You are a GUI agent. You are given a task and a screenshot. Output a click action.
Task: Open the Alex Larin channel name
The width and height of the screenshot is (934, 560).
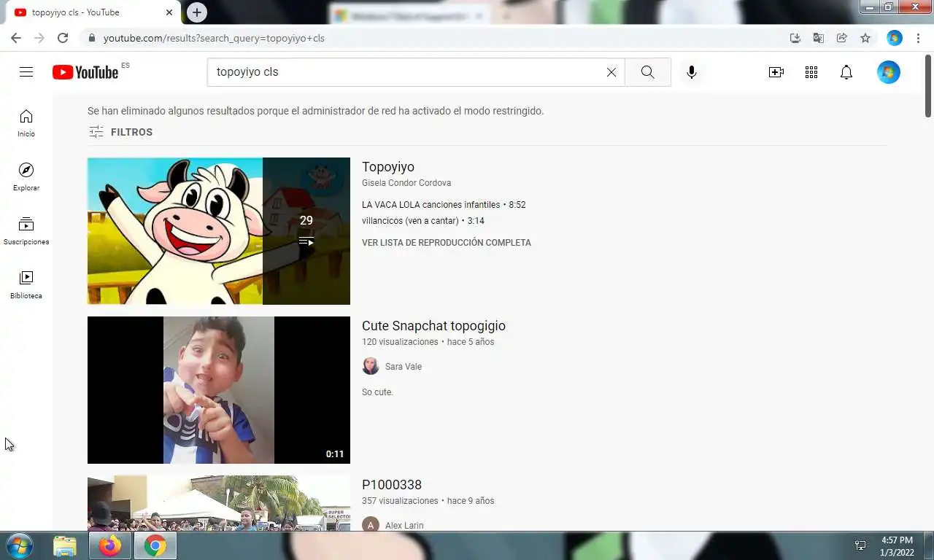[404, 526]
